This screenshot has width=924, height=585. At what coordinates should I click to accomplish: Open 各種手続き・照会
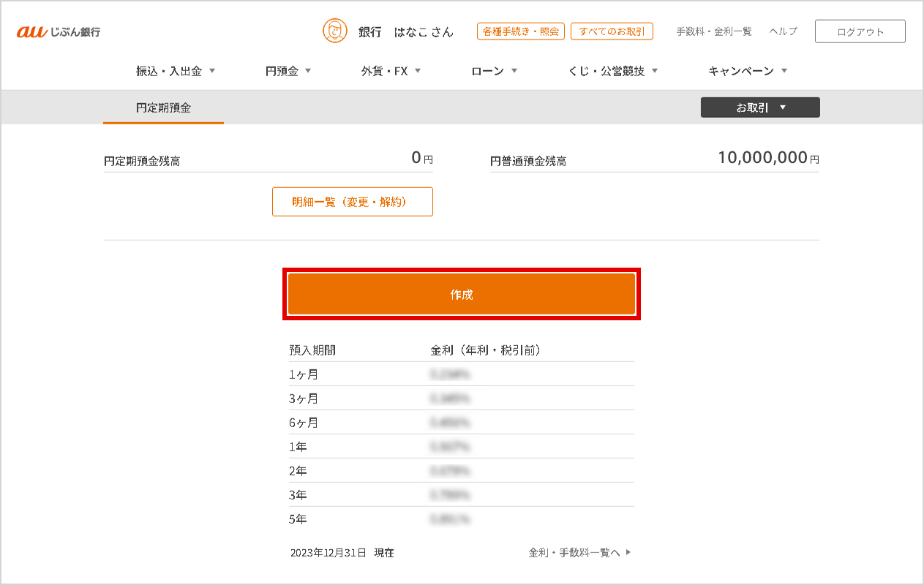click(x=520, y=31)
